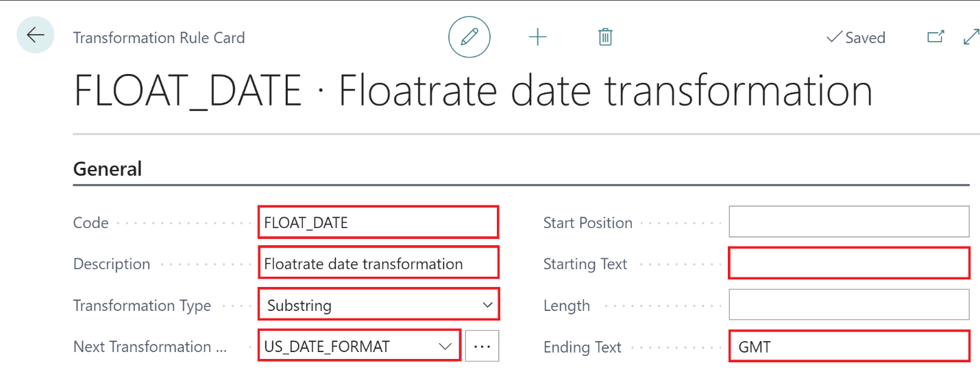Click the Ending Text field label
Screen dimensions: 980x374
(582, 347)
